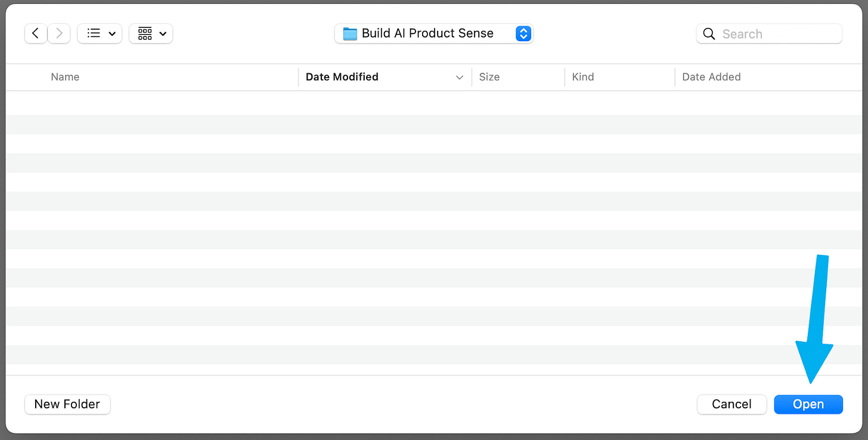Sort by the Kind column header

(x=582, y=77)
